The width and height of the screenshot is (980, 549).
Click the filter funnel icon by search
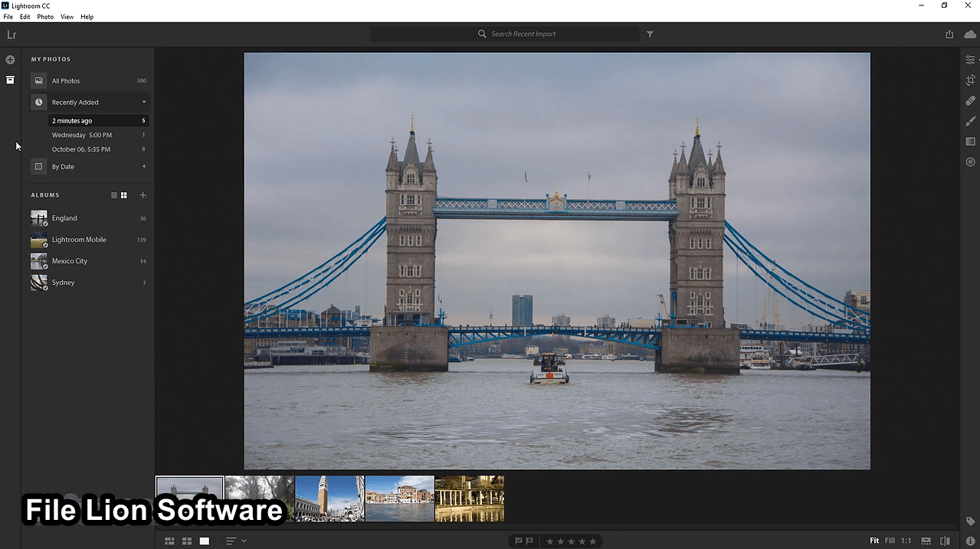point(650,34)
